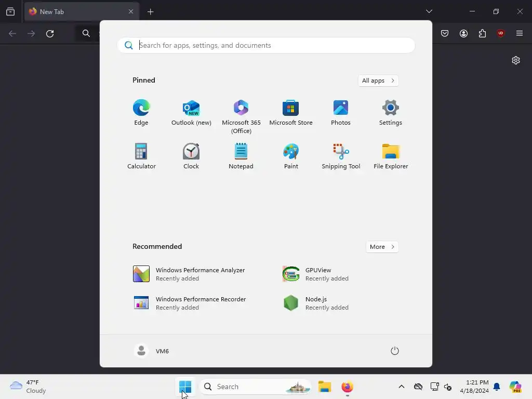Open Save to Pocket in Firefox
This screenshot has height=399, width=532.
pyautogui.click(x=445, y=33)
